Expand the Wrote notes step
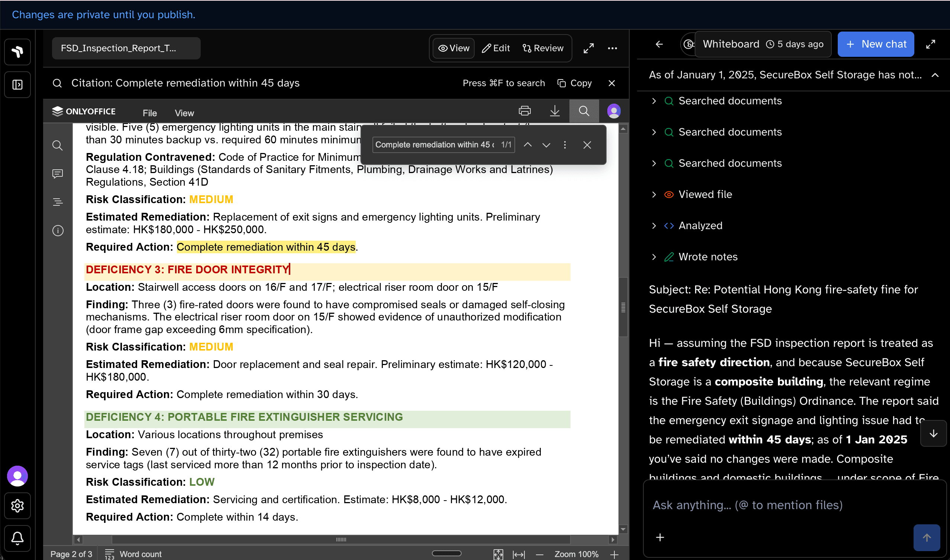The width and height of the screenshot is (950, 560). 654,257
